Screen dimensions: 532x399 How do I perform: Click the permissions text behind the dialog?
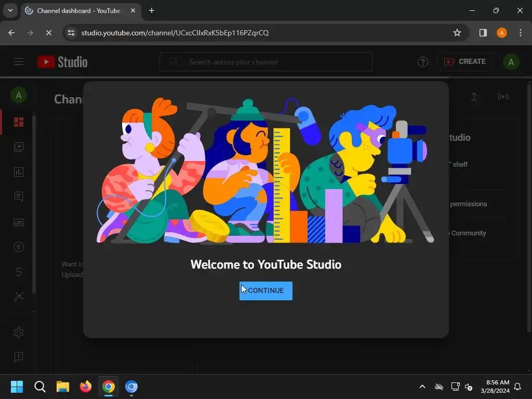468,204
